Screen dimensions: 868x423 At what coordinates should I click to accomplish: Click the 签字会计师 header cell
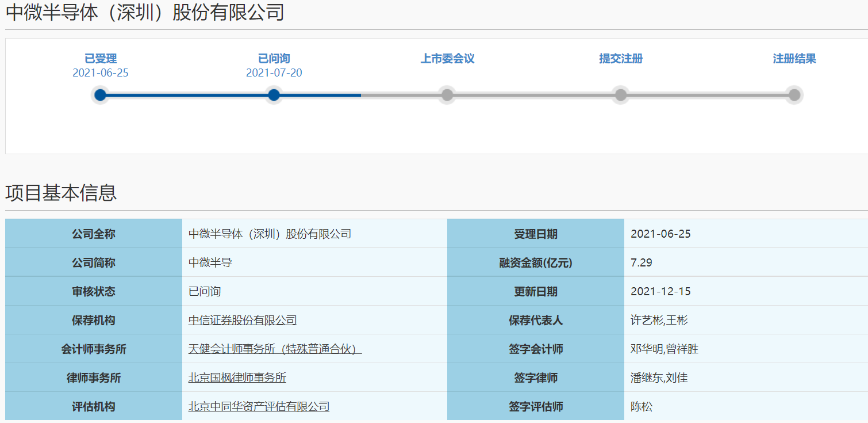pos(536,349)
